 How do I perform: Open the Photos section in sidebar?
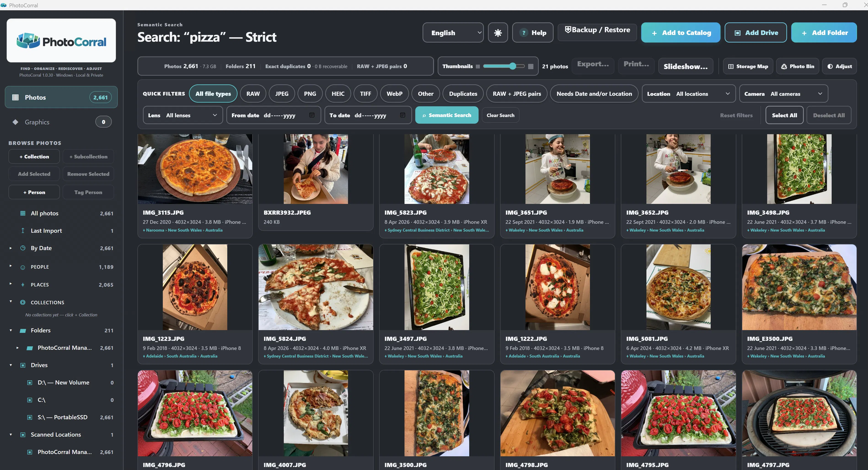point(61,97)
